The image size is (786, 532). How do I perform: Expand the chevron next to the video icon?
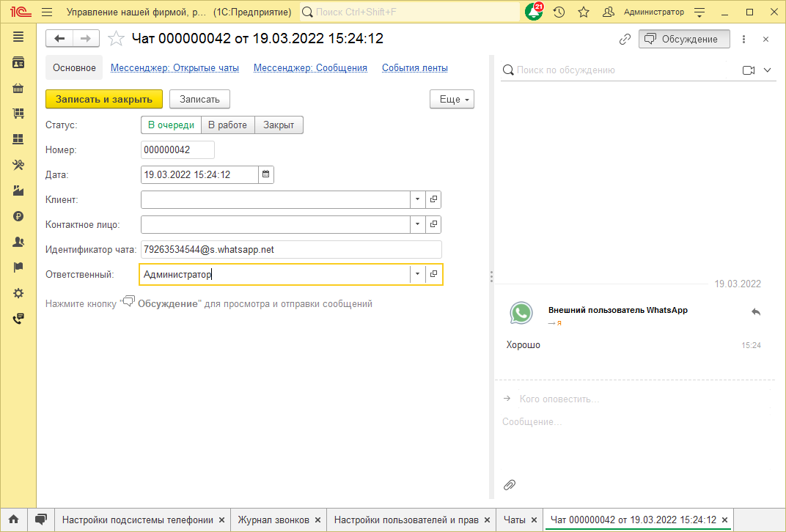coord(765,70)
